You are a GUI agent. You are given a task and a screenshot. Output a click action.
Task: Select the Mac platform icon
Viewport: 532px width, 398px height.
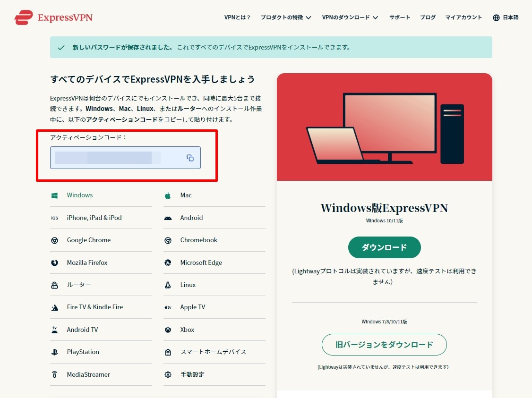[x=168, y=195]
